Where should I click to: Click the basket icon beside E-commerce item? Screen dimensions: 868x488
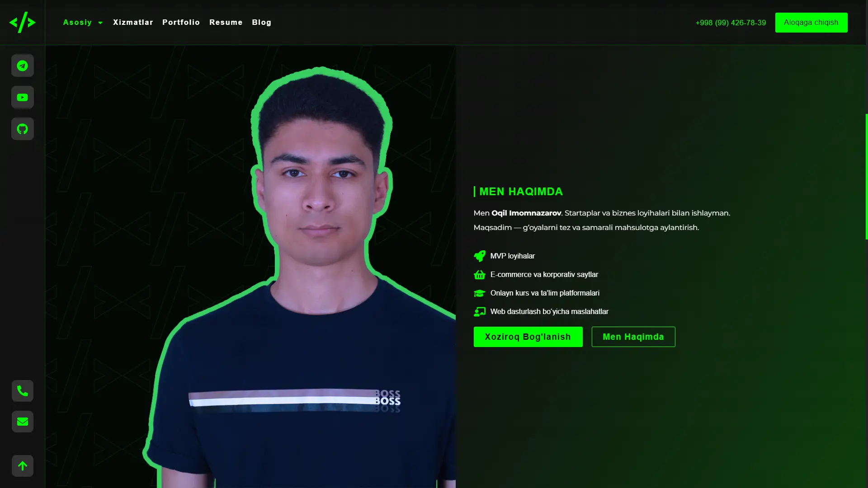point(480,275)
